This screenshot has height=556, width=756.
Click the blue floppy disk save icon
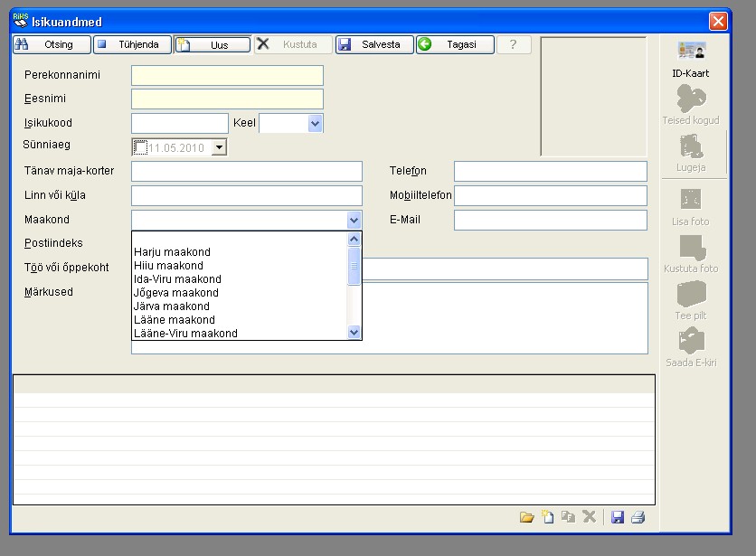tap(618, 517)
